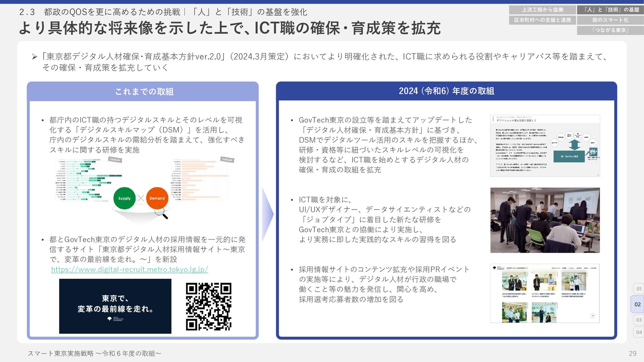The height and width of the screenshot is (362, 644).
Task: Select chapter 02 side marker
Action: (x=637, y=304)
